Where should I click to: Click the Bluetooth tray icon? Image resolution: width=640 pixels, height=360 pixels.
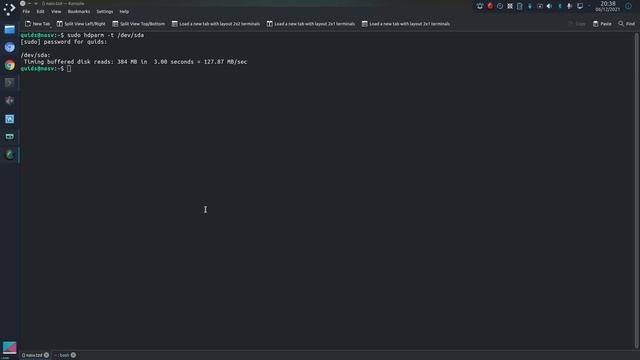(x=560, y=6)
